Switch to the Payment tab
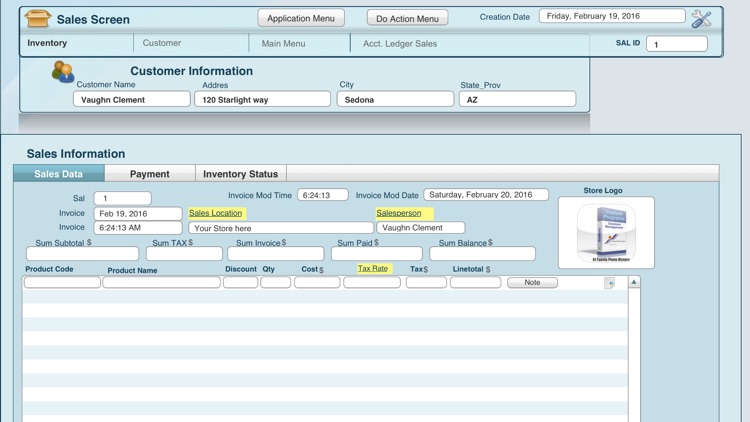Viewport: 750px width, 422px height. (149, 174)
